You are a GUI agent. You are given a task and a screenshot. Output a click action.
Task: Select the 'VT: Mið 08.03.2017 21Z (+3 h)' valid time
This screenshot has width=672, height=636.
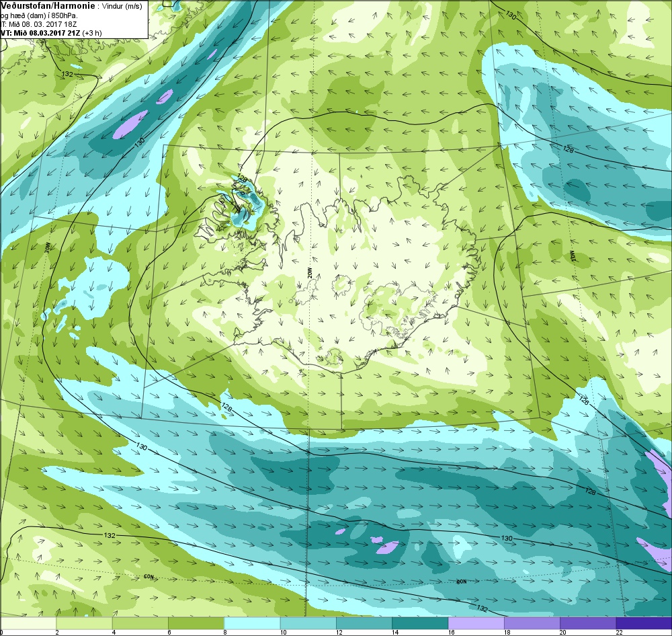(51, 32)
